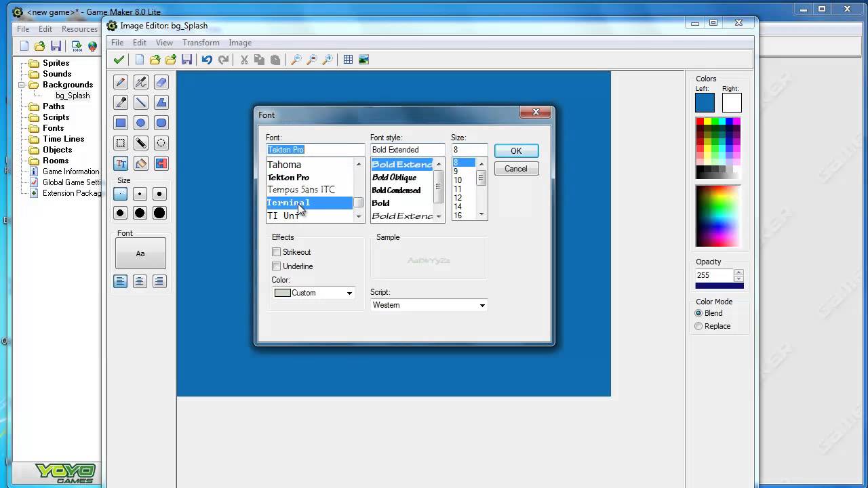The height and width of the screenshot is (488, 868).
Task: Increase the Opacity value stepper
Action: pyautogui.click(x=738, y=272)
